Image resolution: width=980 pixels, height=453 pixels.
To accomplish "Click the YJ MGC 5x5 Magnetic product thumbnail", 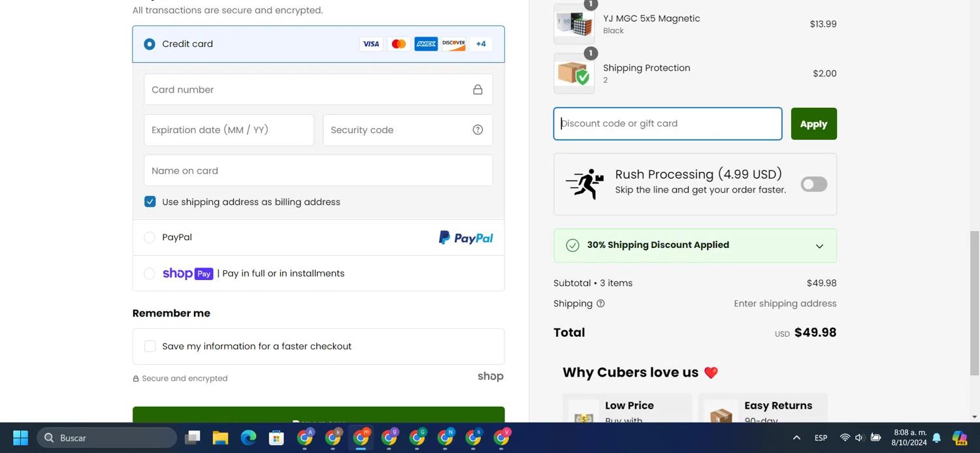I will pos(574,24).
